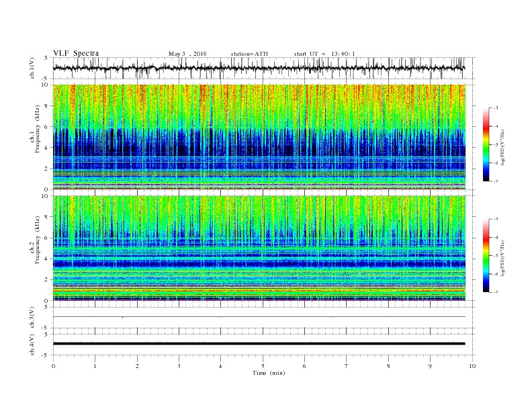Screen dimensions: 532x411
Task: Click the "ch.4(V)" axis label
Action: (32, 345)
